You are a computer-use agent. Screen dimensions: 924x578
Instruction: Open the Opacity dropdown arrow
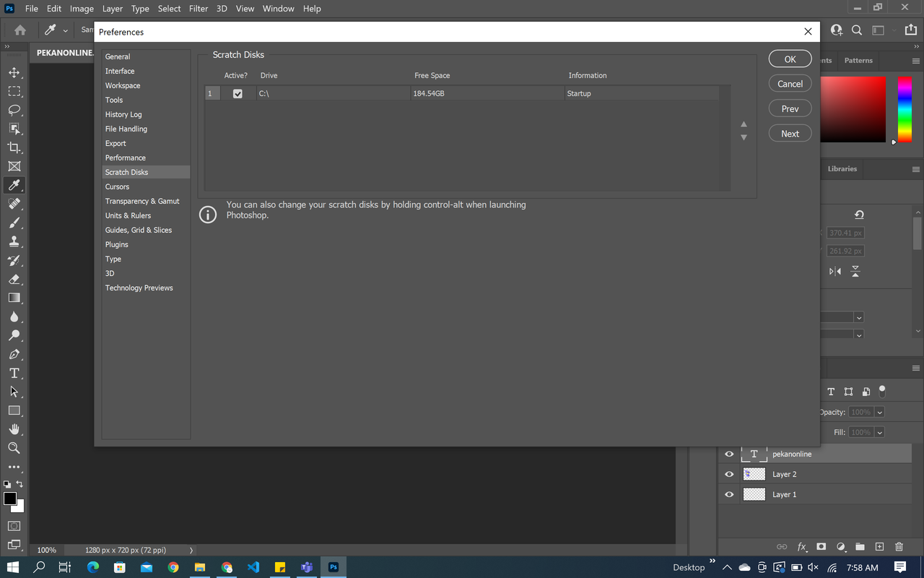(x=879, y=412)
